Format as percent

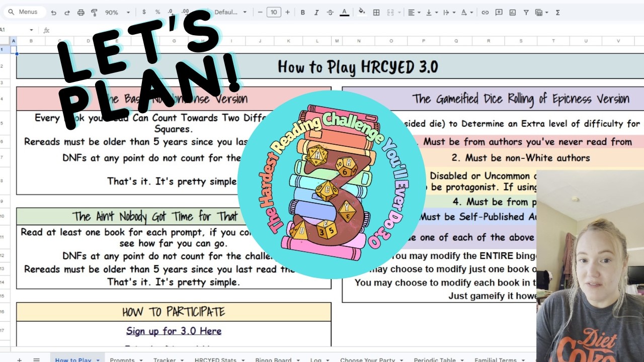click(157, 12)
